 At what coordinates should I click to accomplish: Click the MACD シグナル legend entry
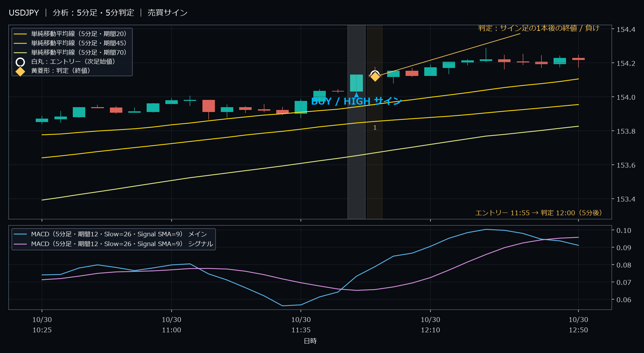tap(113, 244)
